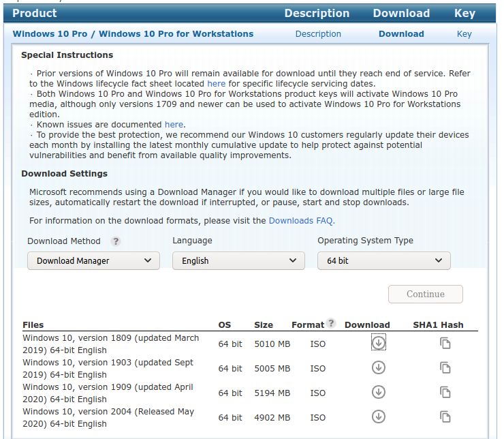
Task: Click the Special Instructions heading
Action: pyautogui.click(x=67, y=55)
